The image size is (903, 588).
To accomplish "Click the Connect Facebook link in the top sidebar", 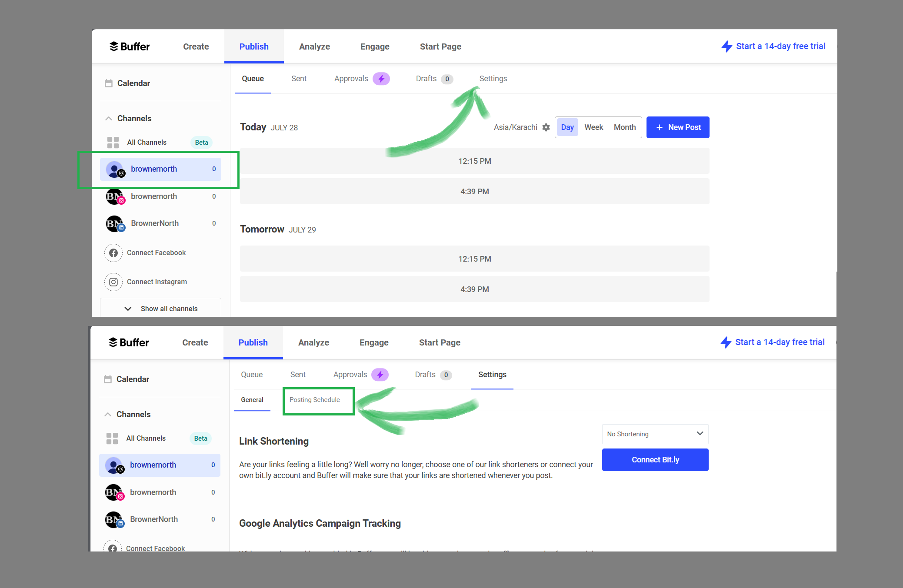I will [x=156, y=253].
